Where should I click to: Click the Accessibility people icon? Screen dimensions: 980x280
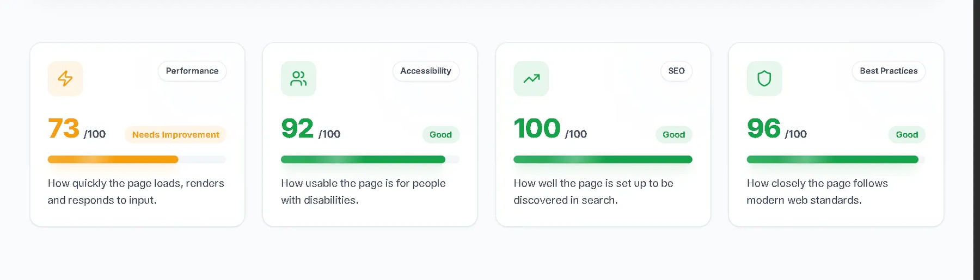[298, 78]
